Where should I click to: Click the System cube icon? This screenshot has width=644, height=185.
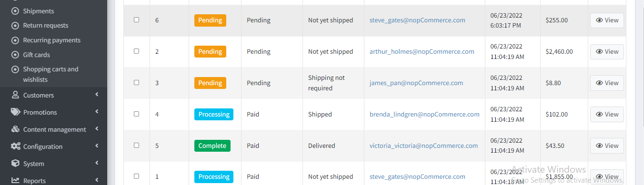click(15, 164)
